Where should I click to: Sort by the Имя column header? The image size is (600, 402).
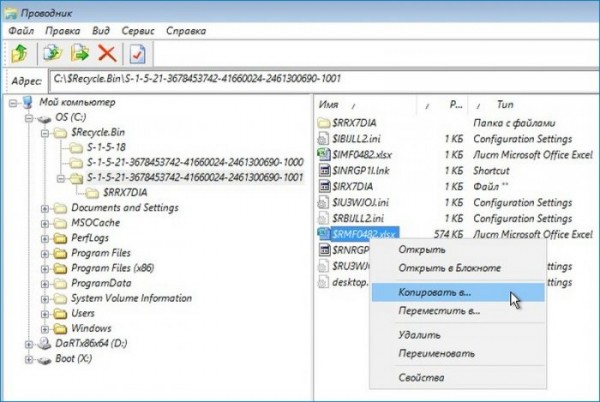(x=366, y=105)
